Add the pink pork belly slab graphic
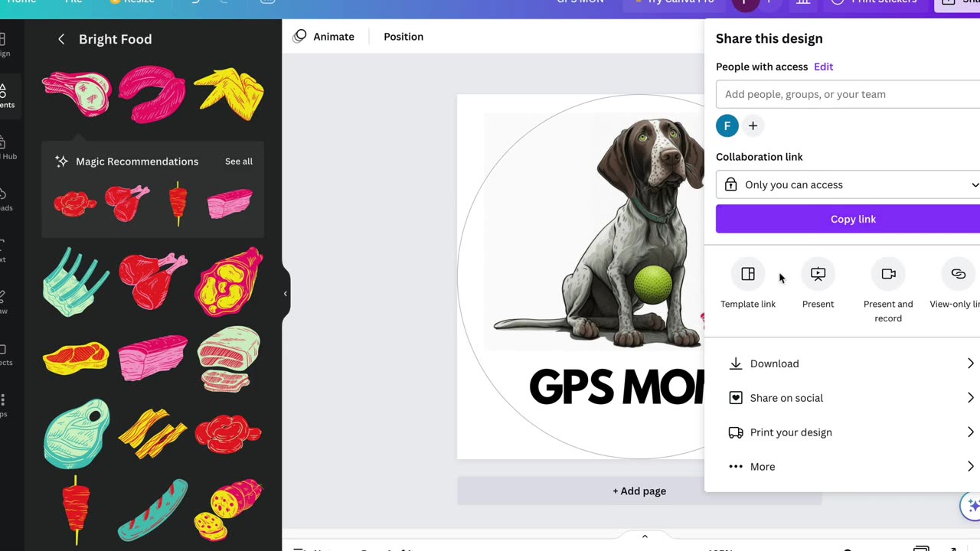Viewport: 980px width, 551px height. click(153, 357)
